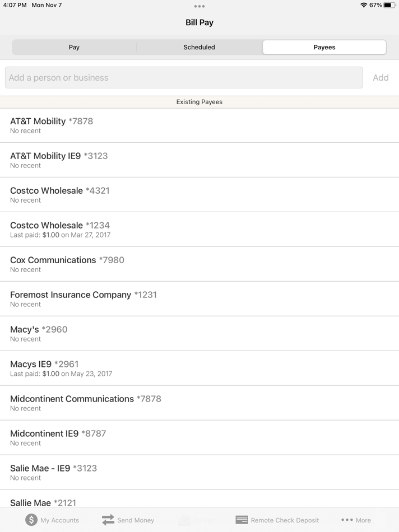Screen dimensions: 399x532
Task: Tap the Wi-Fi status icon
Action: (x=364, y=5)
